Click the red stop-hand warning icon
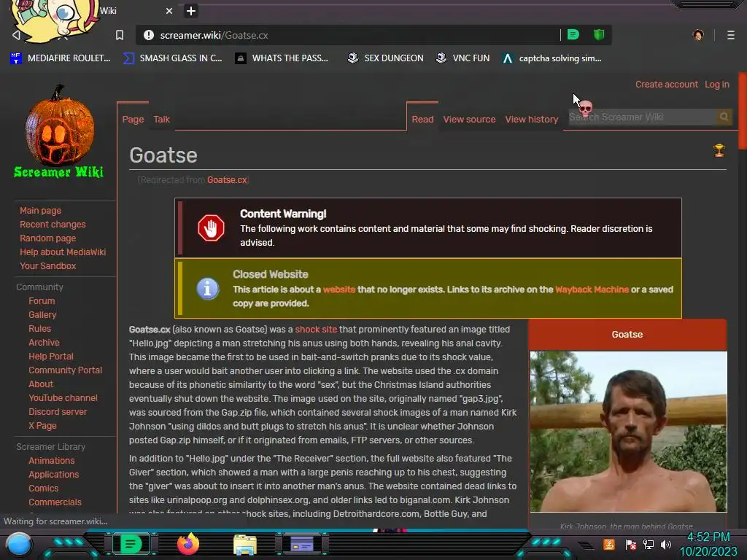The image size is (747, 560). click(211, 227)
